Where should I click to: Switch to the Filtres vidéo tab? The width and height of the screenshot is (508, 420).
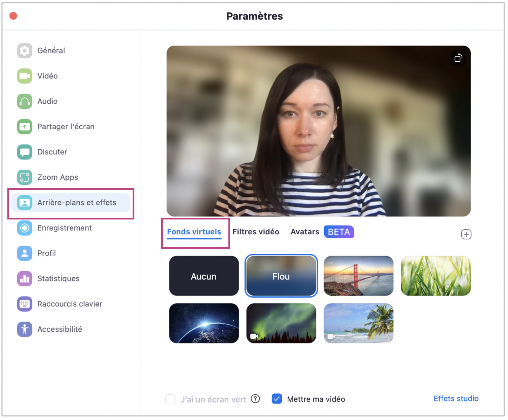click(x=256, y=232)
